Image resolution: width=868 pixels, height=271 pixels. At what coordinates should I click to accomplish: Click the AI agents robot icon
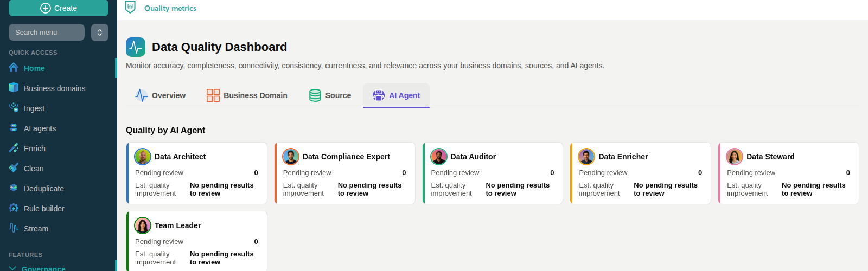click(14, 128)
